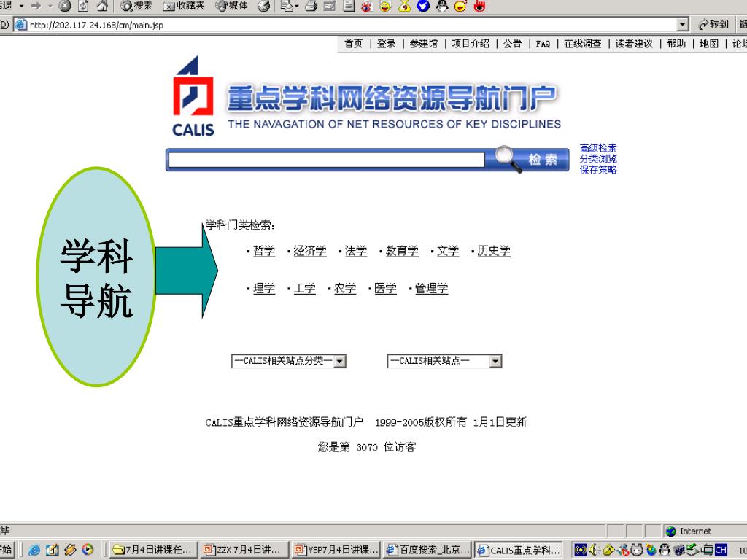Open the FAQ menu item
The height and width of the screenshot is (560, 747).
[x=543, y=44]
